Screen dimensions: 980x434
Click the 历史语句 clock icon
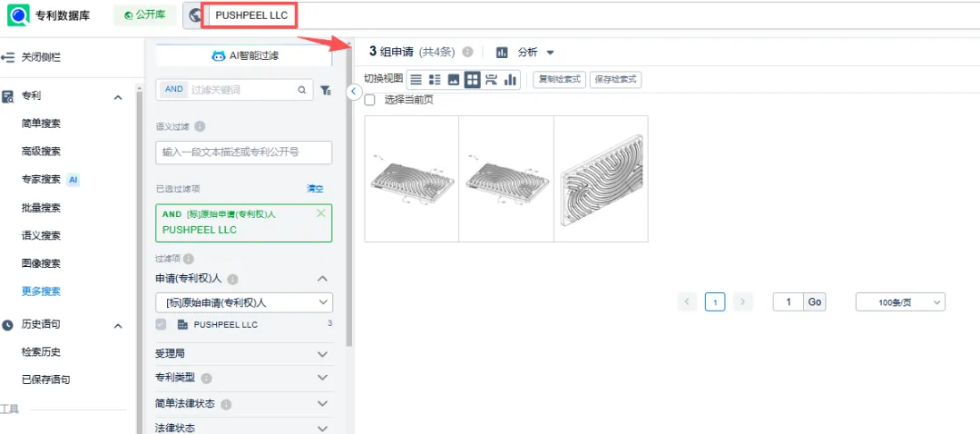[7, 325]
